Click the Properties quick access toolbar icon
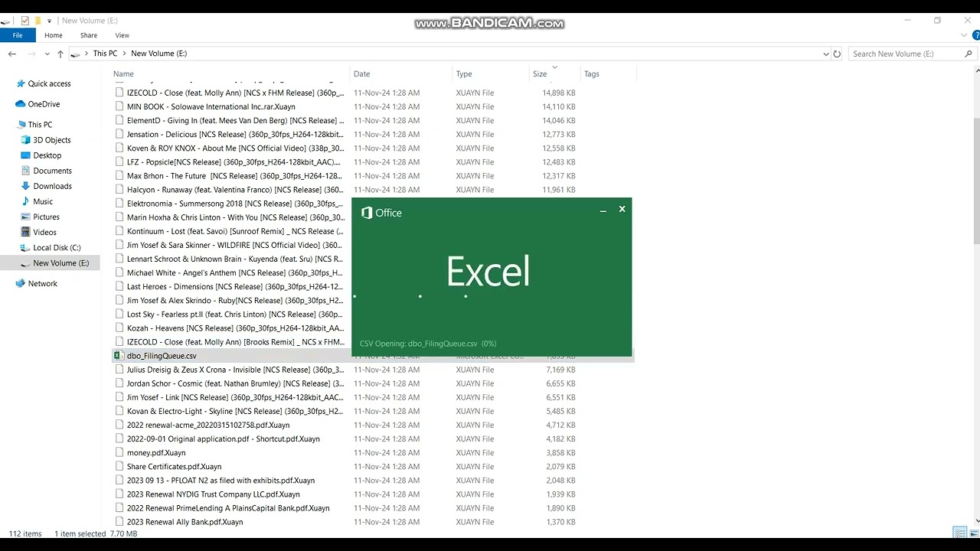 point(24,21)
